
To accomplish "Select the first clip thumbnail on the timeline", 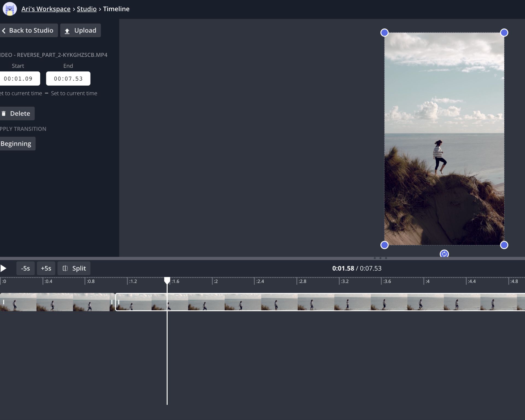I will (x=55, y=302).
